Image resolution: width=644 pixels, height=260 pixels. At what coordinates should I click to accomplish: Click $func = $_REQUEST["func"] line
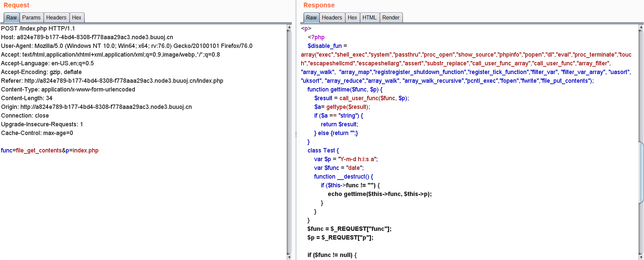[350, 229]
